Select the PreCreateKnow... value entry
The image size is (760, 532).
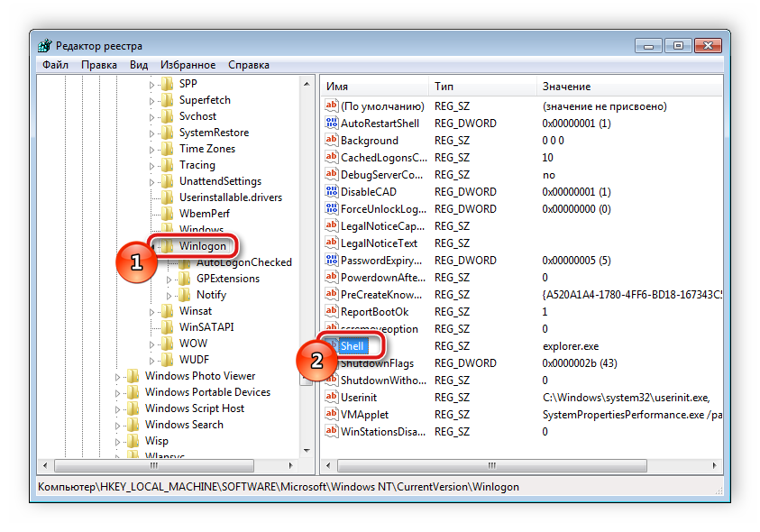click(x=381, y=294)
